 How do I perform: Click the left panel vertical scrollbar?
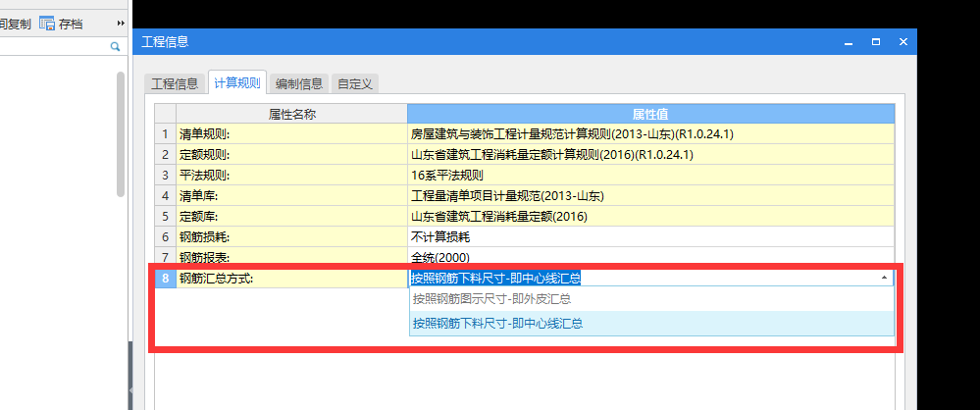point(121,134)
